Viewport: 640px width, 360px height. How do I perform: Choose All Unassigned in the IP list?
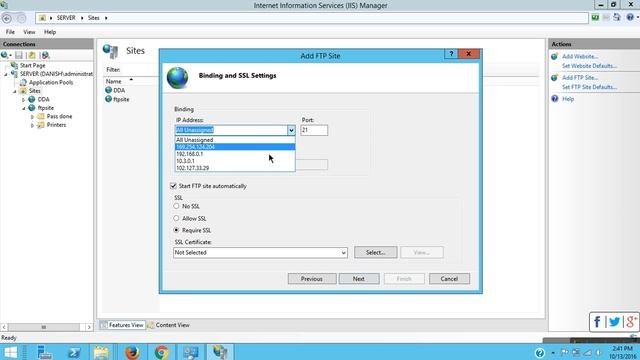pos(235,140)
